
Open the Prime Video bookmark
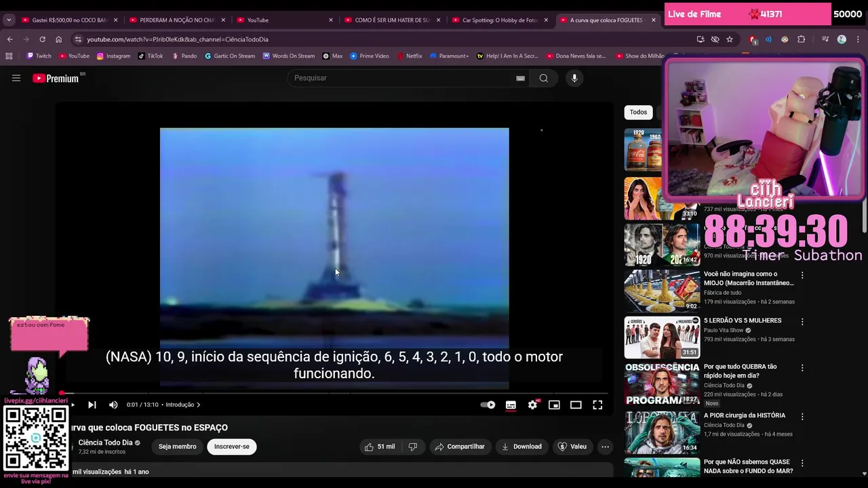coord(370,56)
